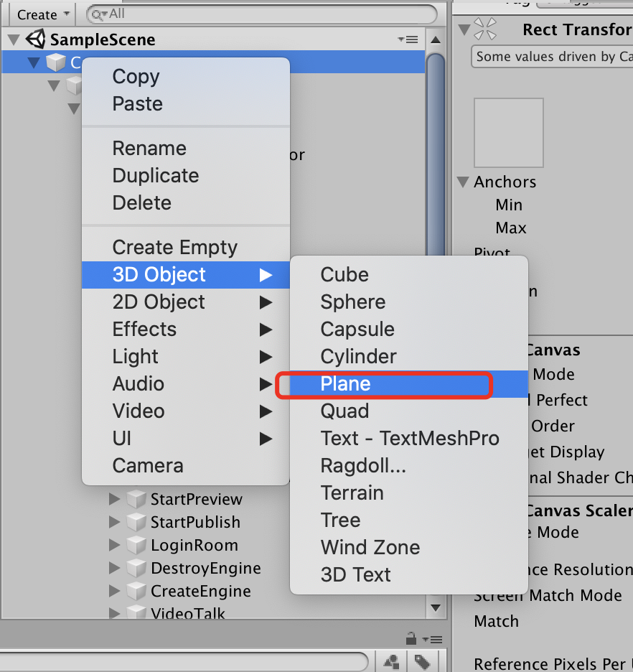Click Create Empty in the context menu
This screenshot has height=672, width=633.
click(x=174, y=248)
